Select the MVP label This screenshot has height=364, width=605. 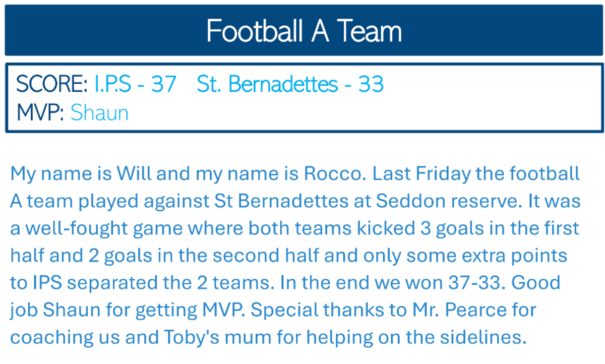point(40,113)
